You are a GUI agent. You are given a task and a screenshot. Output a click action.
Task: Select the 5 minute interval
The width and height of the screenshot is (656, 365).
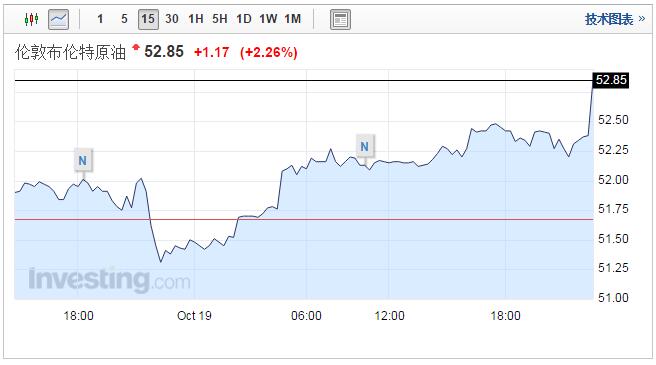coord(124,19)
